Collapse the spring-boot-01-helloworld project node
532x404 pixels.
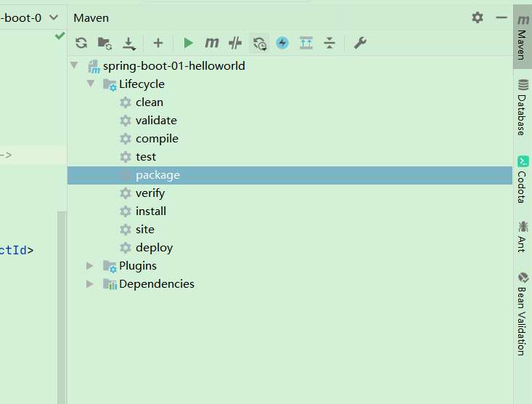pyautogui.click(x=74, y=65)
